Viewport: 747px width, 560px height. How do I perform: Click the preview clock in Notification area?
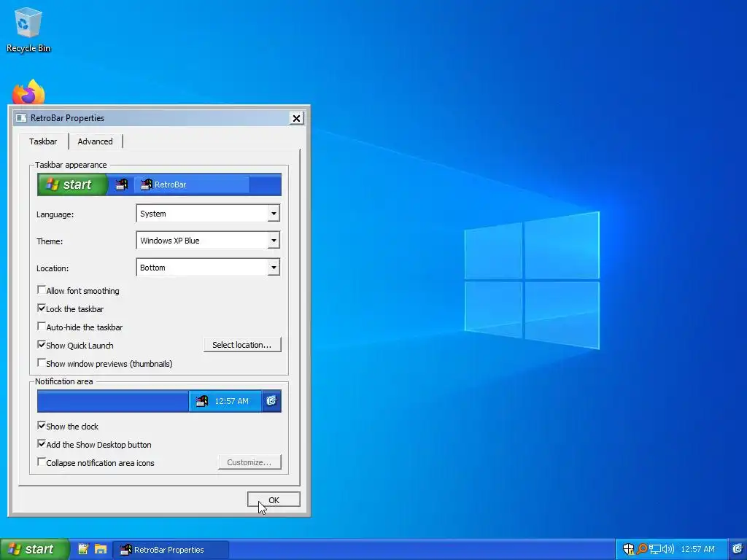(231, 401)
